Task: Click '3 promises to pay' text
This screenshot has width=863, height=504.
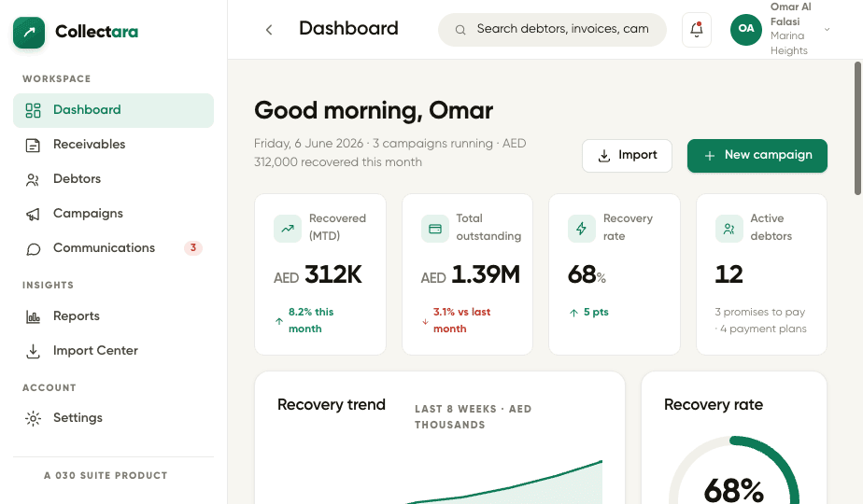Action: point(760,312)
